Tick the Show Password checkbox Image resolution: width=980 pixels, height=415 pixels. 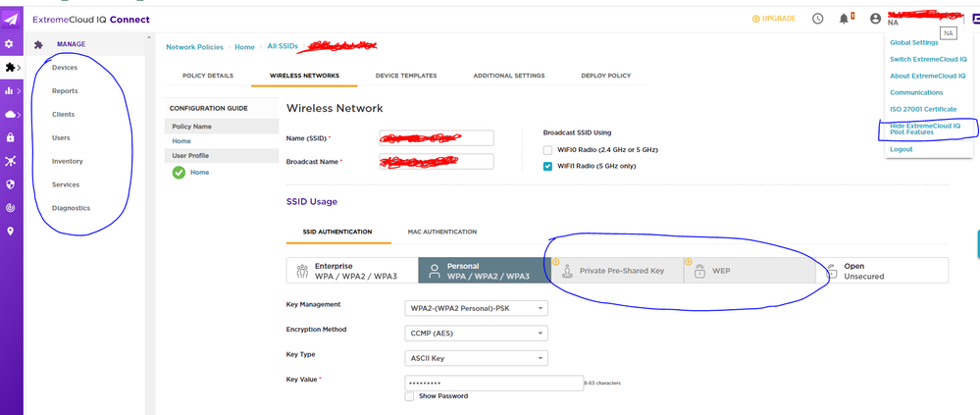point(409,396)
